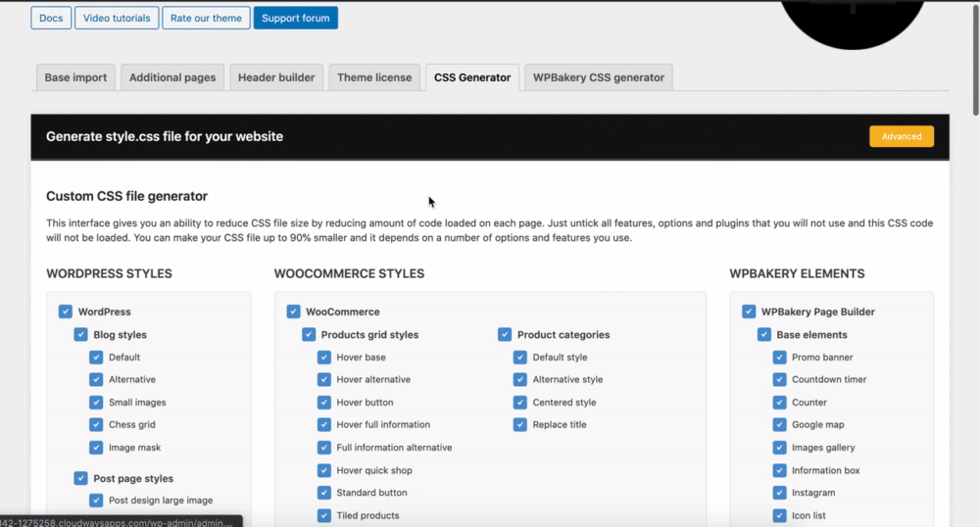Toggle the Tiled products checkbox
This screenshot has width=980, height=527.
pyautogui.click(x=323, y=516)
